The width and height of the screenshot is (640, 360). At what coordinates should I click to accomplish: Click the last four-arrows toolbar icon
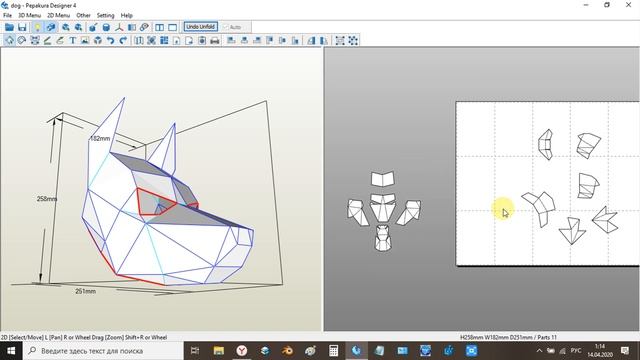tap(353, 40)
